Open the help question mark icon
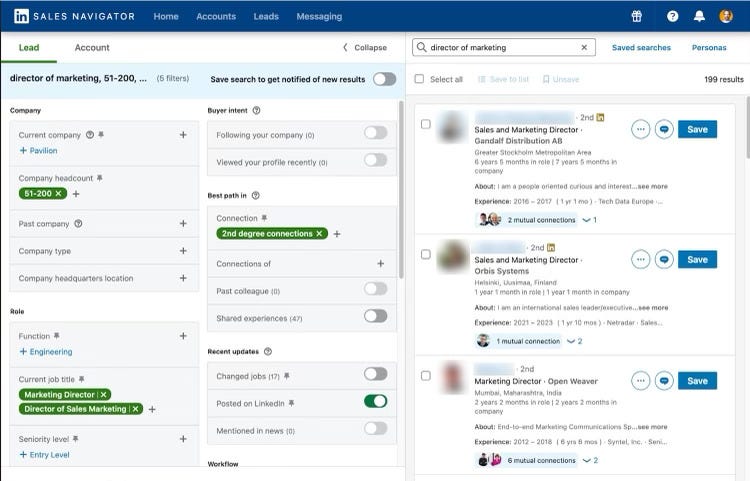The height and width of the screenshot is (481, 750). (x=673, y=16)
